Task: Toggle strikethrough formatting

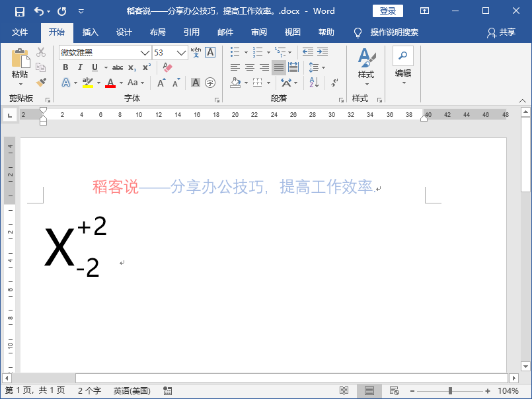Action: coord(118,67)
